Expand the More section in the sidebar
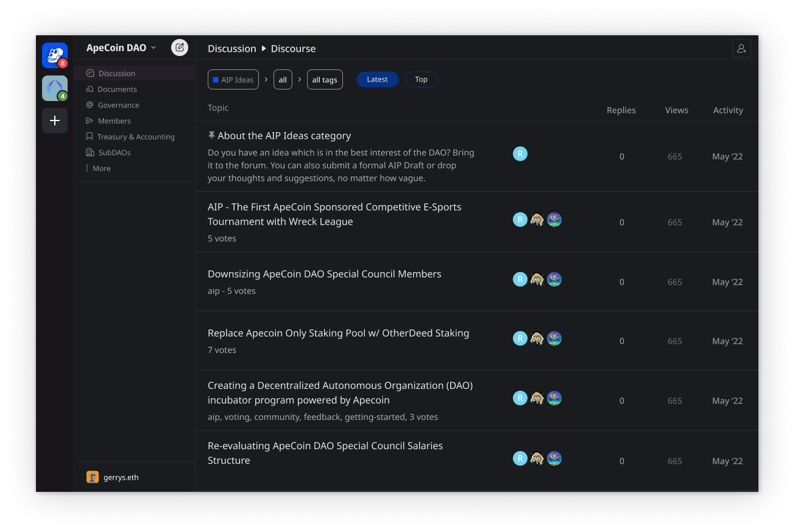Screen dimensions: 798x532 pyautogui.click(x=98, y=168)
